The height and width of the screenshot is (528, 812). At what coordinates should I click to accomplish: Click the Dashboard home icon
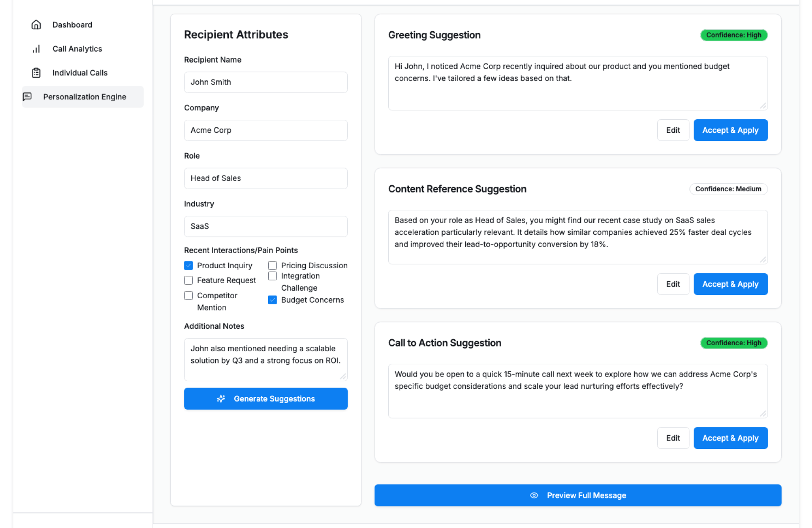coord(36,25)
